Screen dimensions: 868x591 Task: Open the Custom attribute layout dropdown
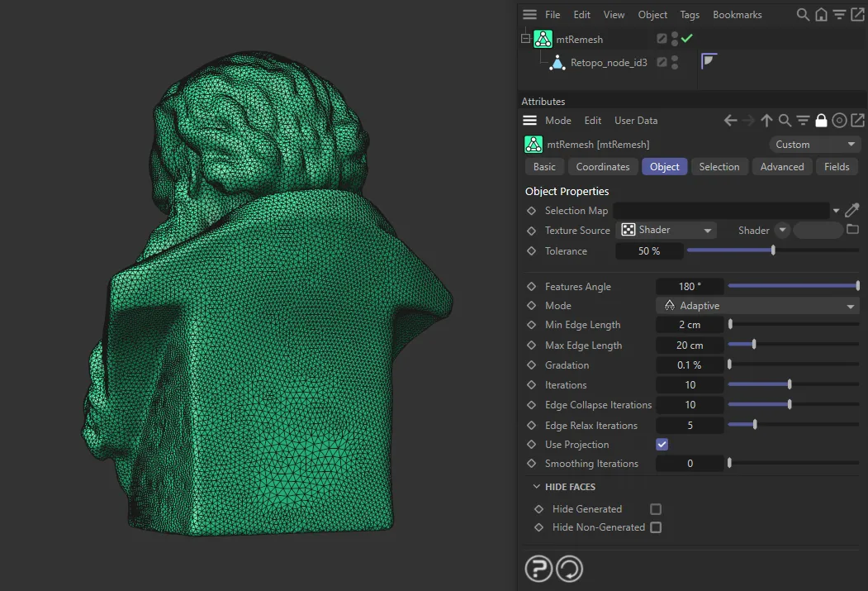tap(814, 144)
